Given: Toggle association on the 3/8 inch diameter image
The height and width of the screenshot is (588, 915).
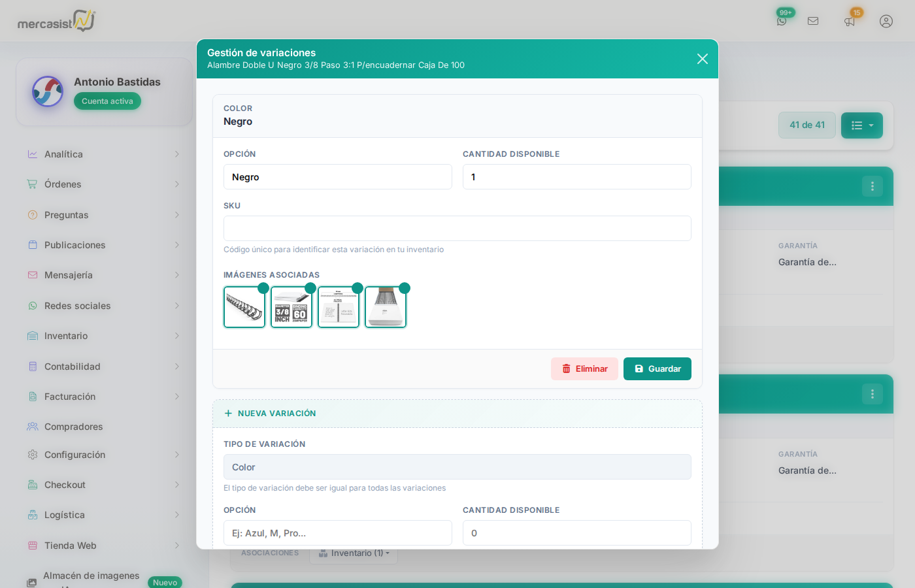Looking at the screenshot, I should point(310,287).
